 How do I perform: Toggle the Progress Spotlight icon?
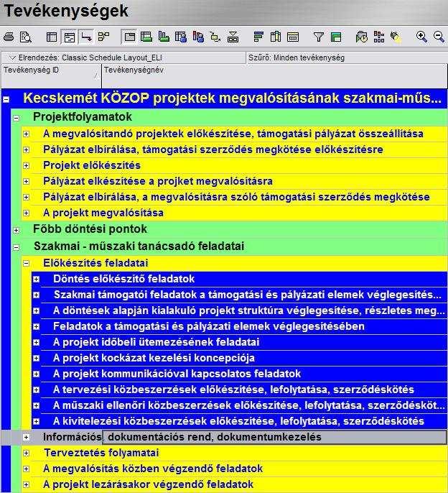(396, 37)
